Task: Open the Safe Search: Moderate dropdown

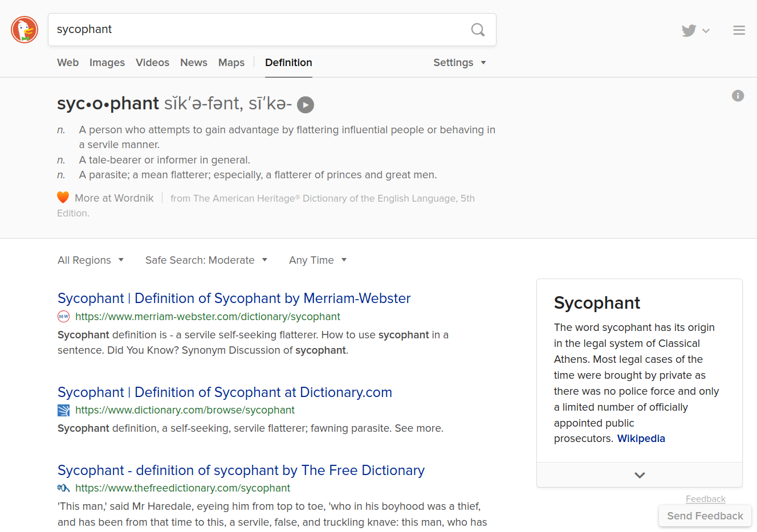Action: (x=206, y=260)
